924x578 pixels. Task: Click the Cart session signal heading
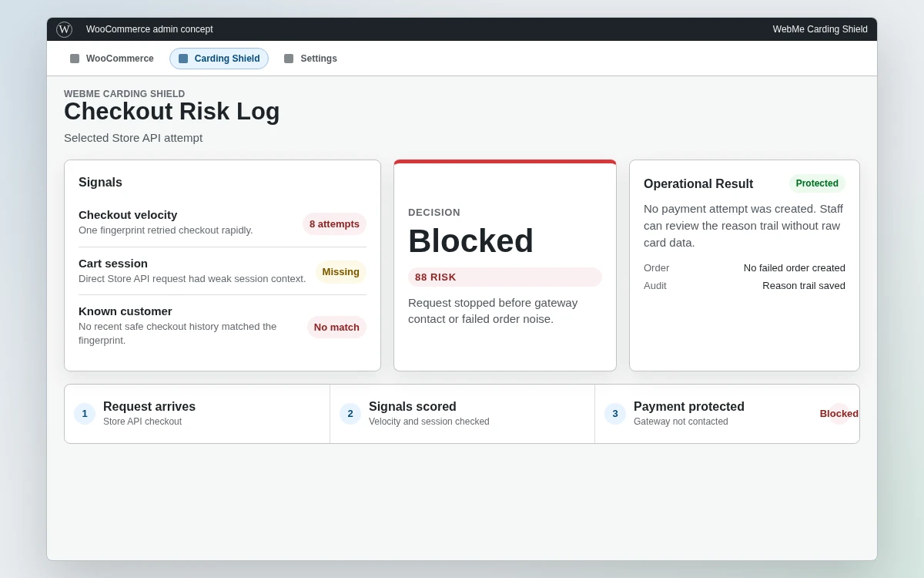point(113,263)
